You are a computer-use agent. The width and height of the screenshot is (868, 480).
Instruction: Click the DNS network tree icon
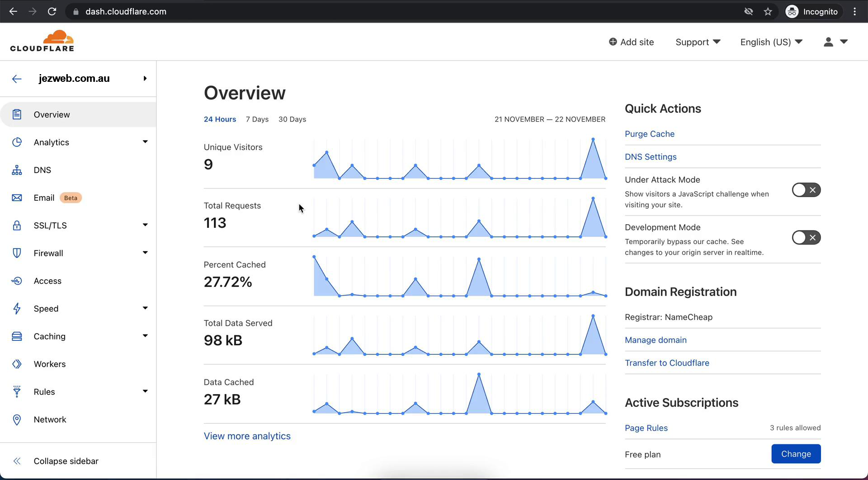click(x=17, y=170)
